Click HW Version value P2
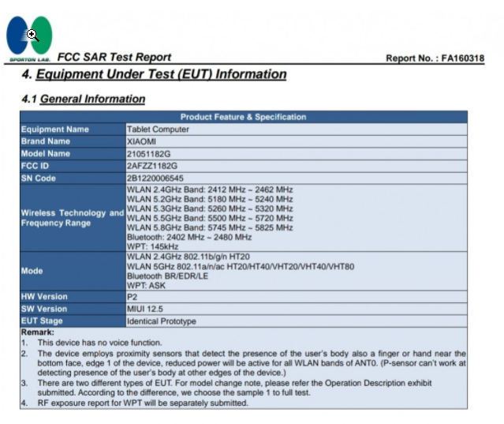The height and width of the screenshot is (424, 504). point(132,297)
